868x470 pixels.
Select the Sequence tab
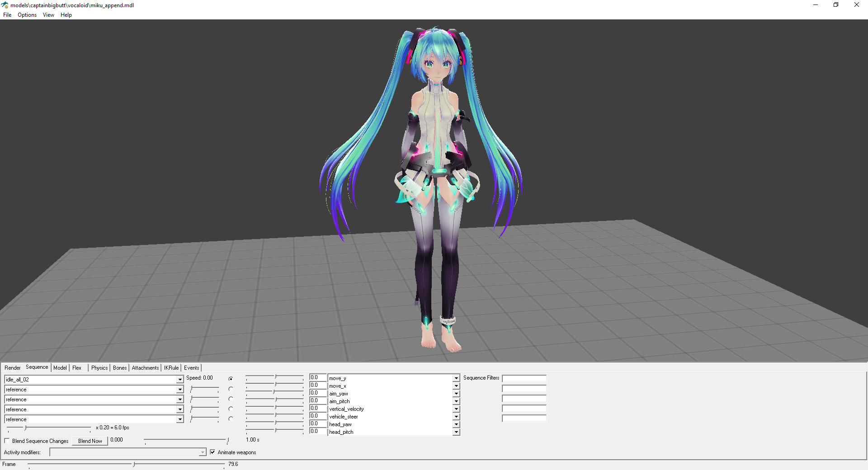(x=37, y=367)
